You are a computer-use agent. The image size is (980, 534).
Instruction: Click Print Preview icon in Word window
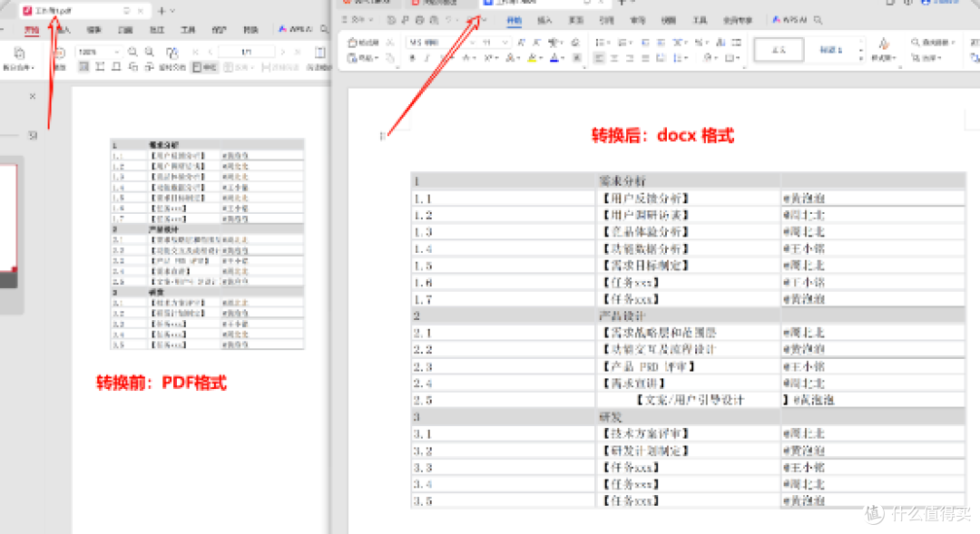tap(434, 20)
